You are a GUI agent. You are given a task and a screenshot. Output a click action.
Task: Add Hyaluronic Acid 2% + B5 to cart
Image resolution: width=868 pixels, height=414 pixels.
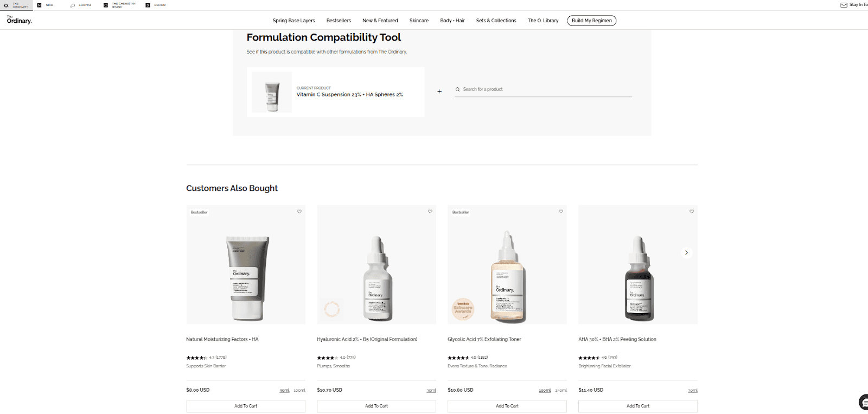coord(376,406)
